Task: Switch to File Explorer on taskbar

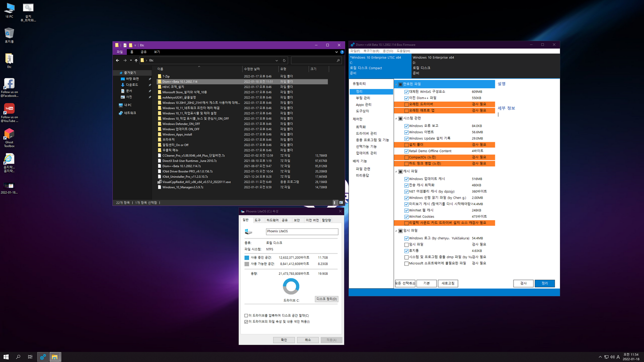Action: pyautogui.click(x=55, y=357)
